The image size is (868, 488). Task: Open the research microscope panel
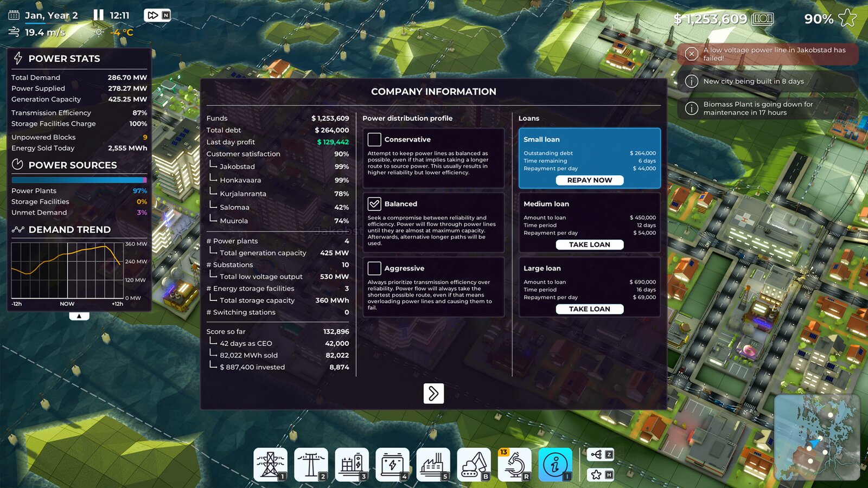pyautogui.click(x=514, y=464)
